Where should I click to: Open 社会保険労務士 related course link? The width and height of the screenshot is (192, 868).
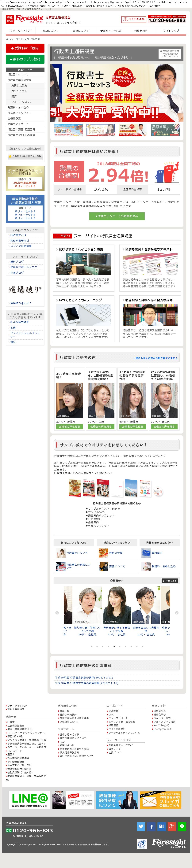(x=20, y=322)
